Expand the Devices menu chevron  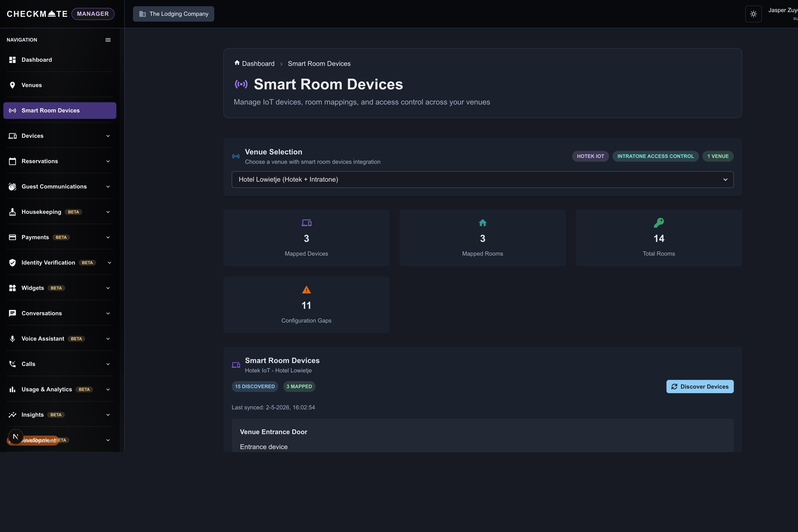[x=108, y=136]
